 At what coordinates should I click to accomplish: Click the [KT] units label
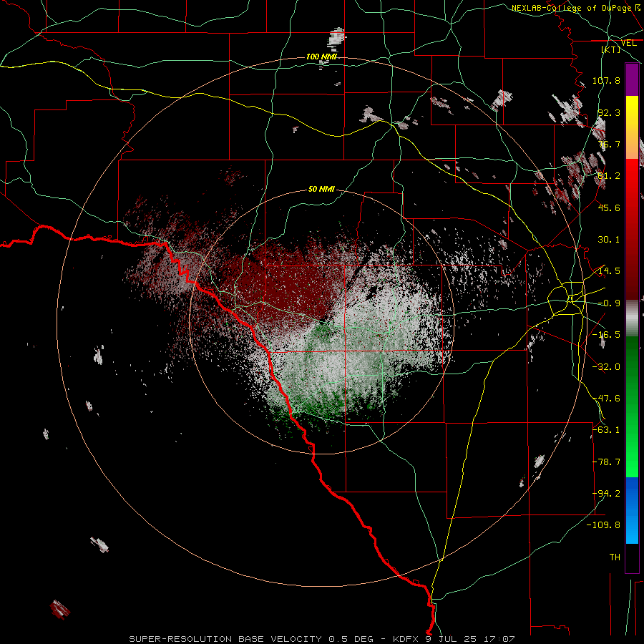pyautogui.click(x=611, y=49)
